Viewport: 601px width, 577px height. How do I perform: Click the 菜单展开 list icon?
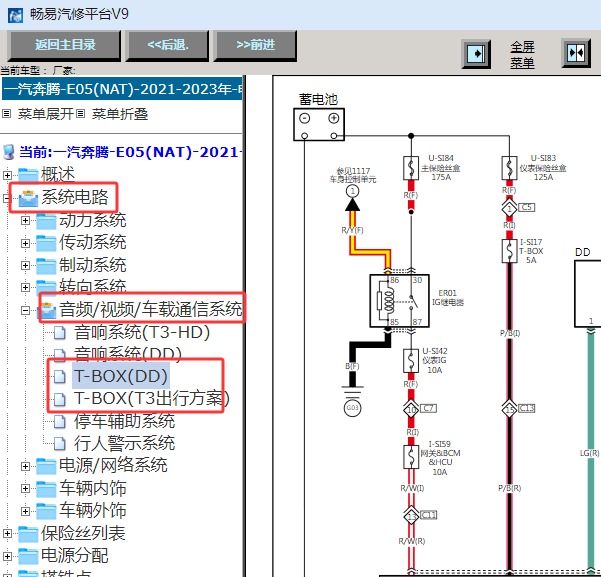click(x=7, y=114)
